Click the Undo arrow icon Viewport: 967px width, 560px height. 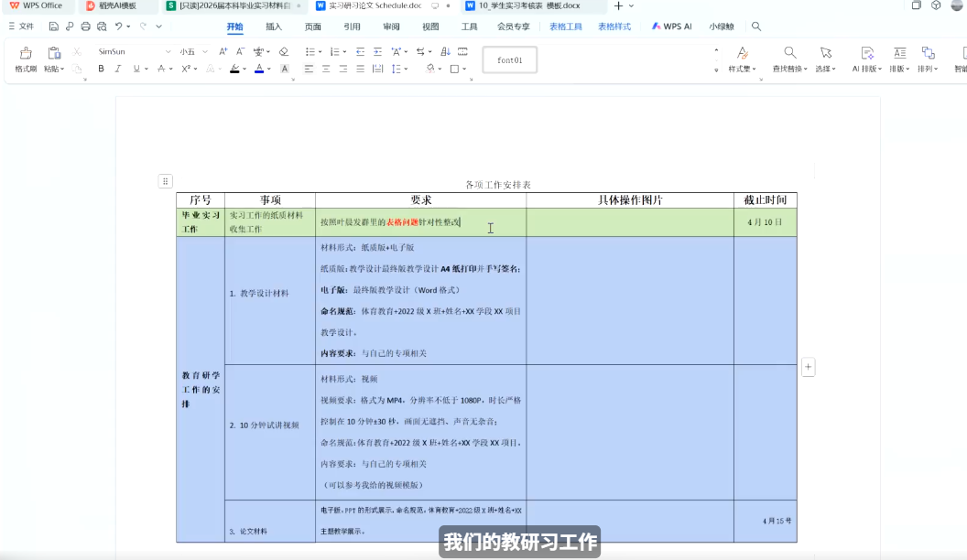click(x=118, y=27)
